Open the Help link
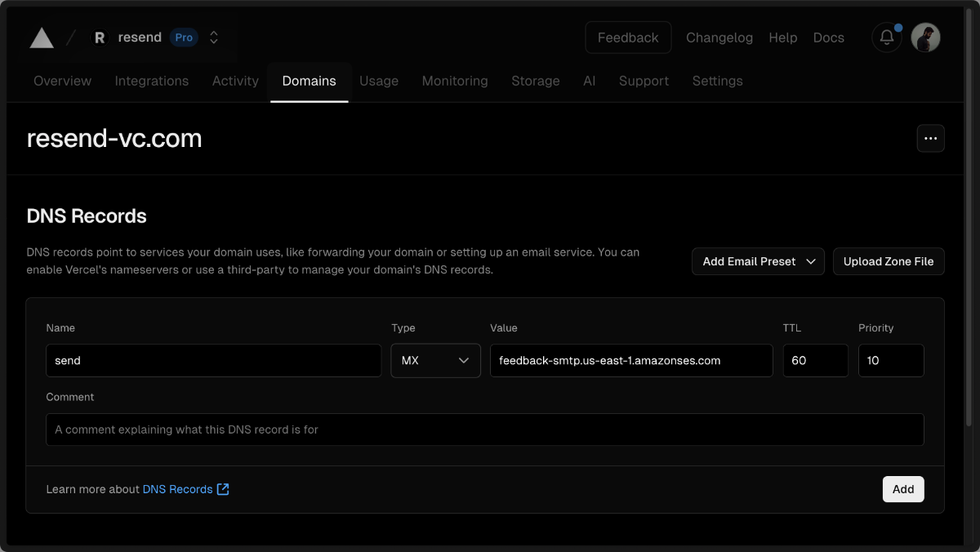The height and width of the screenshot is (552, 980). 782,38
